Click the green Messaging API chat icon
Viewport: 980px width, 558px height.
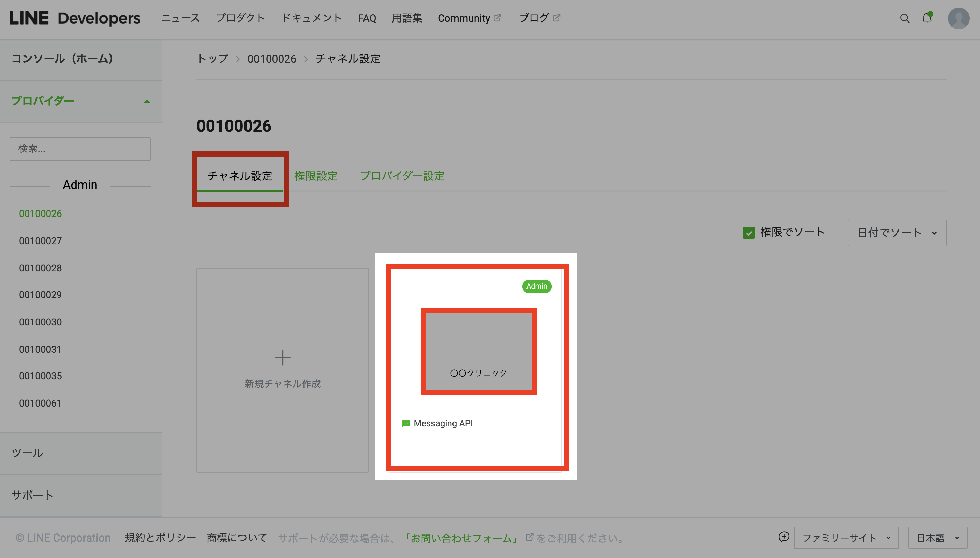pos(405,423)
